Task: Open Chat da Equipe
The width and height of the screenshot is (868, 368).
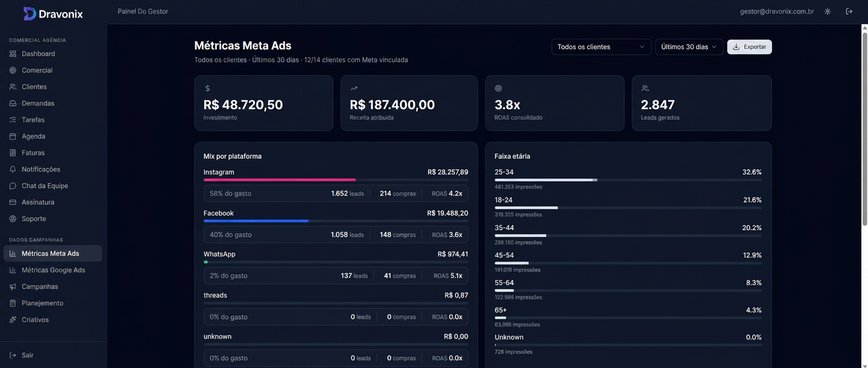Action: tap(53, 186)
